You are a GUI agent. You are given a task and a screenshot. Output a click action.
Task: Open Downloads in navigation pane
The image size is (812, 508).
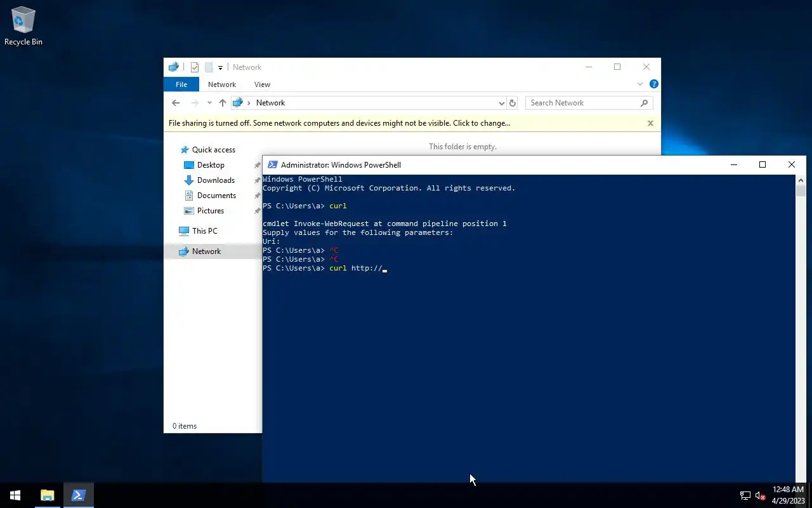tap(216, 180)
